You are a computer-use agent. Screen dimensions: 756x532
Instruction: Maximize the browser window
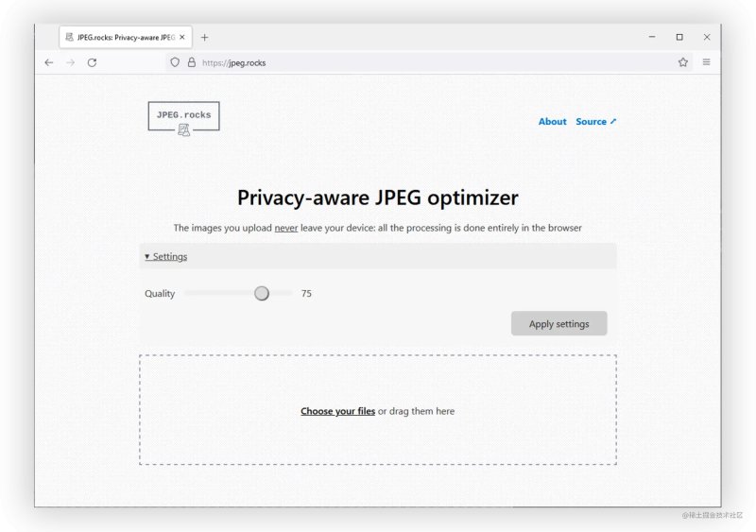(679, 37)
